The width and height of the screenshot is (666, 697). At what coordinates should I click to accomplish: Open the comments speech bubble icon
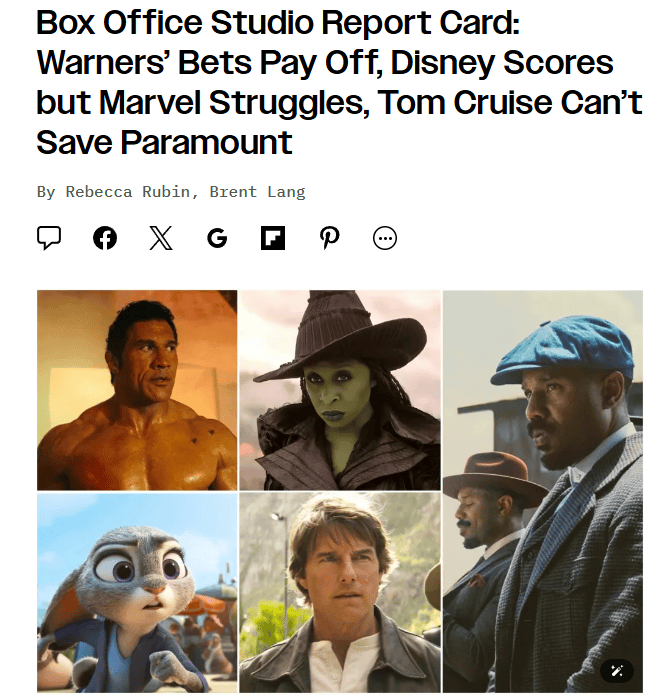click(x=48, y=238)
